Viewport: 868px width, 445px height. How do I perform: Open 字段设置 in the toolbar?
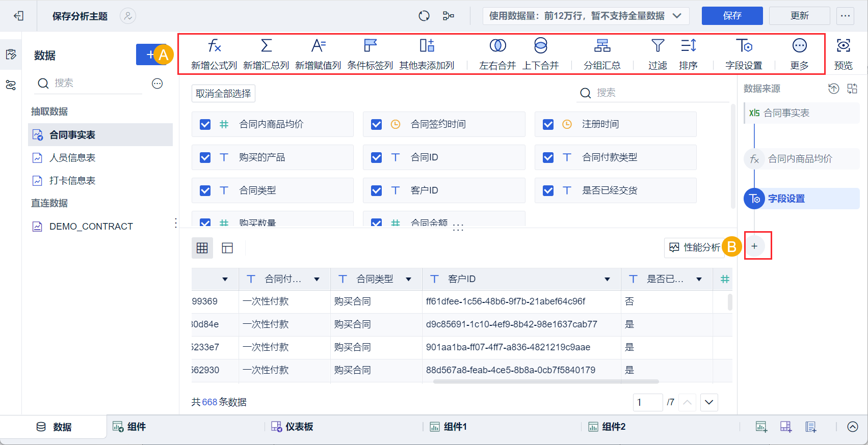[x=744, y=54]
